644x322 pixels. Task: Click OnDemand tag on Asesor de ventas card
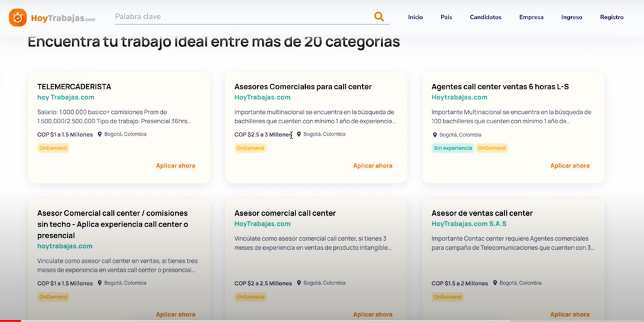click(448, 297)
